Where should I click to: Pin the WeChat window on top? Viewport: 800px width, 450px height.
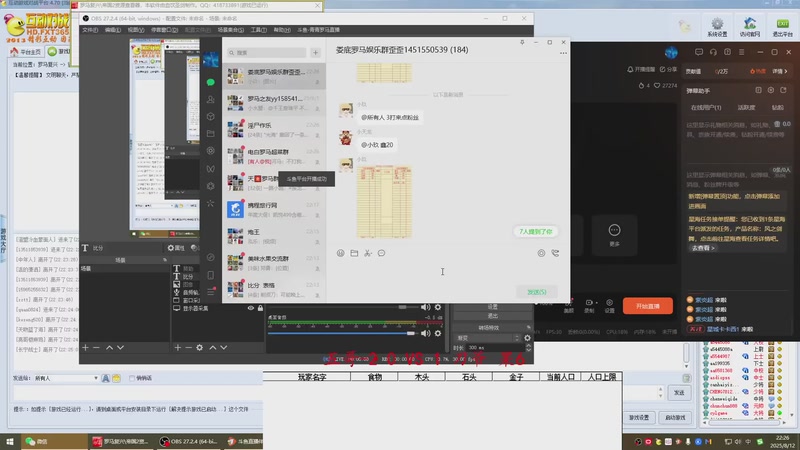[522, 42]
